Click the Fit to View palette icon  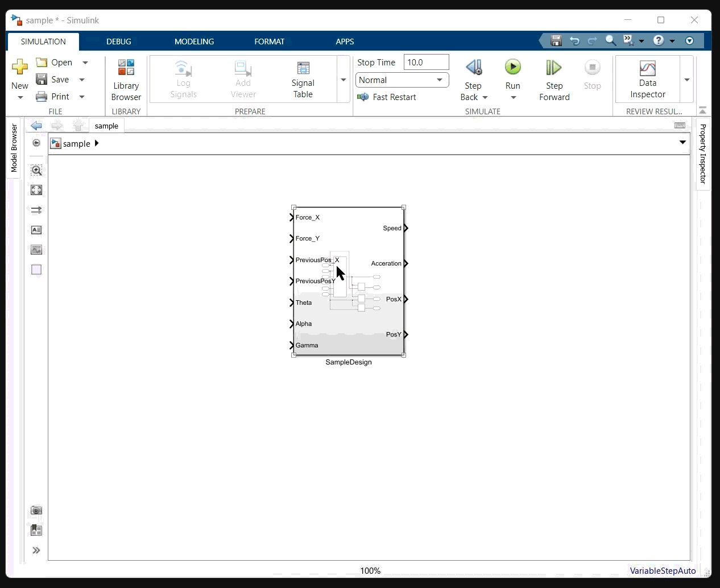pyautogui.click(x=36, y=190)
